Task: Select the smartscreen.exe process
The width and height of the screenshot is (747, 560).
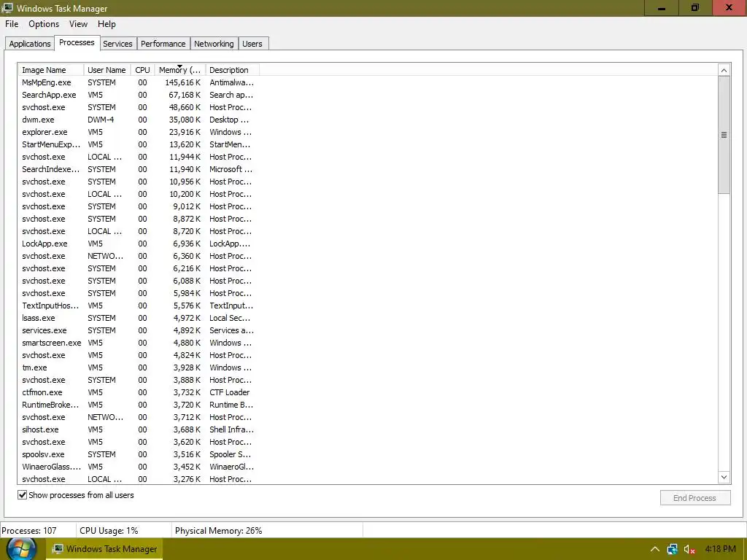Action: click(x=138, y=343)
